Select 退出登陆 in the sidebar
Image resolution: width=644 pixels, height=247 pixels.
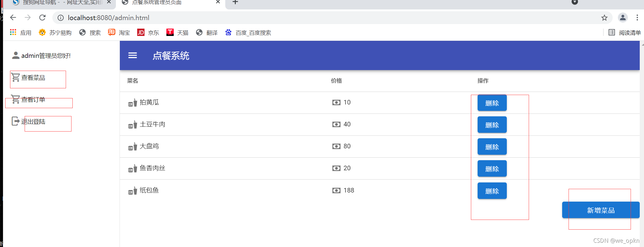click(33, 122)
